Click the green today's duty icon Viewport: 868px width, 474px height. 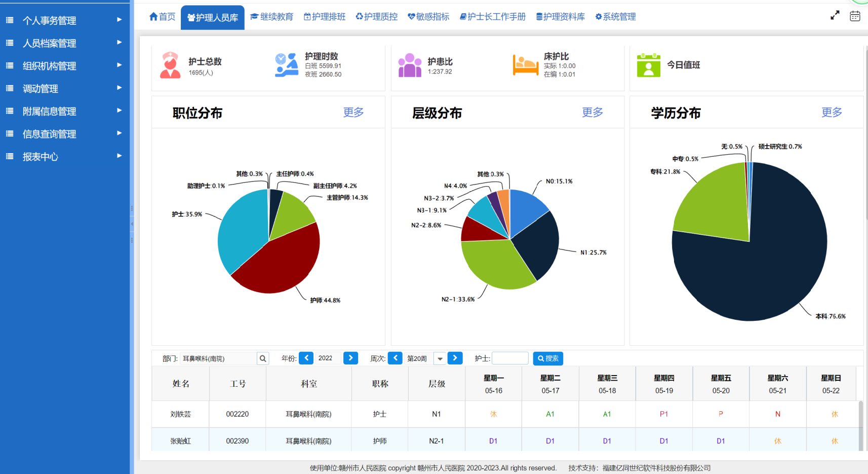648,65
